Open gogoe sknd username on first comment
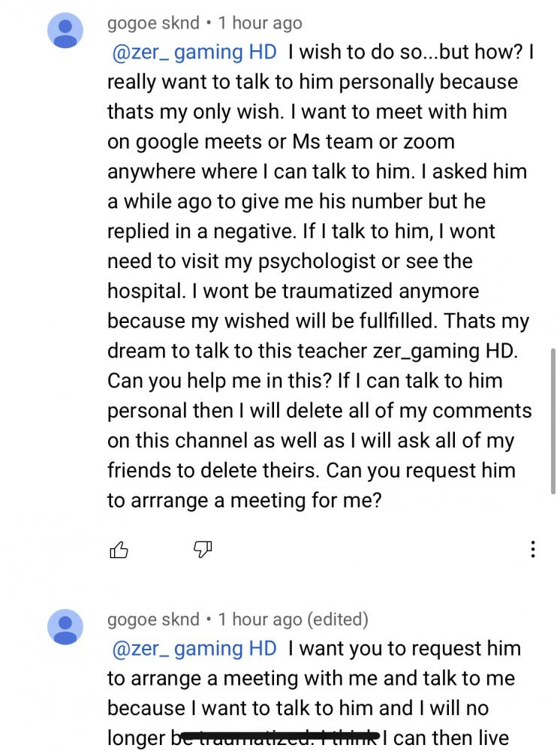The width and height of the screenshot is (560, 751). click(x=153, y=23)
